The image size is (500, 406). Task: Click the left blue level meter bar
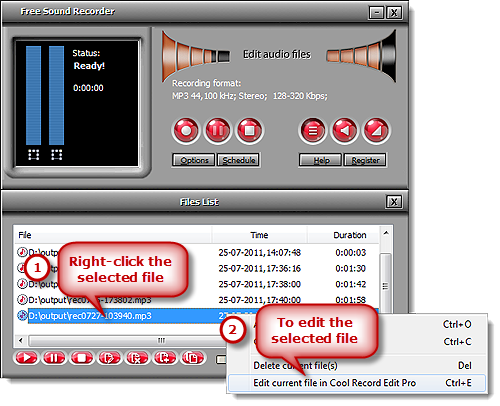[x=33, y=96]
